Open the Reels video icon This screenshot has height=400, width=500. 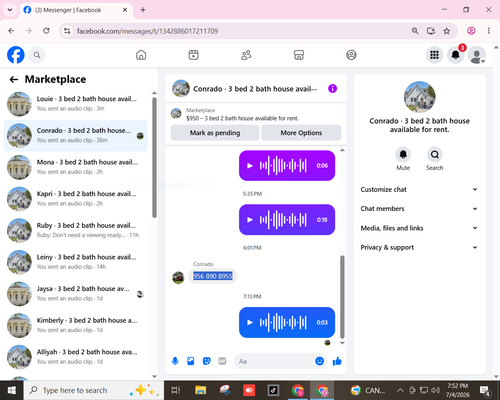193,55
